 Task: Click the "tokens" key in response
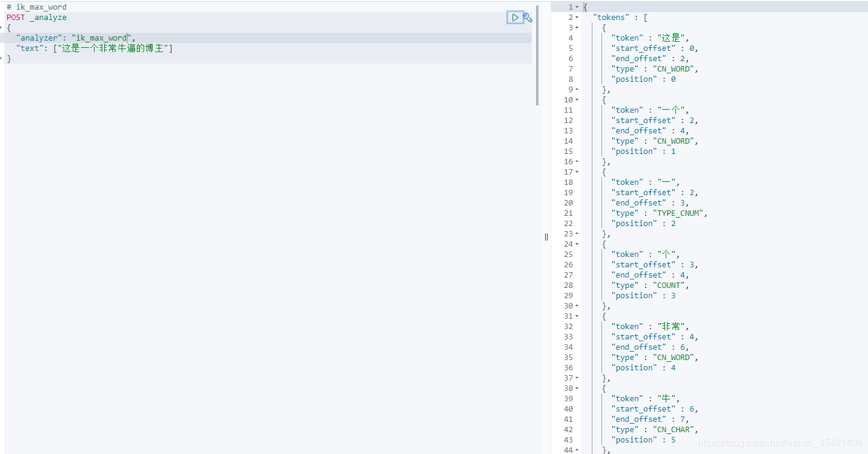pyautogui.click(x=611, y=18)
